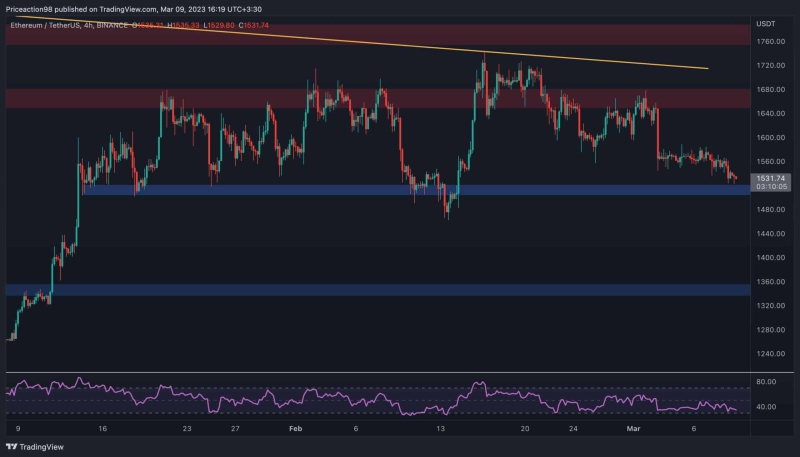Image resolution: width=800 pixels, height=457 pixels.
Task: Click the date label 27 on time axis
Action: click(235, 428)
